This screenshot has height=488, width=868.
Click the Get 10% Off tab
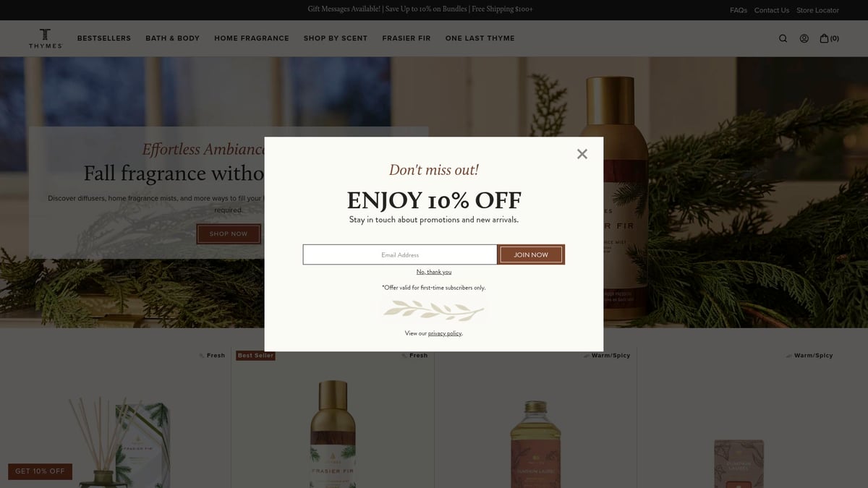(x=41, y=471)
